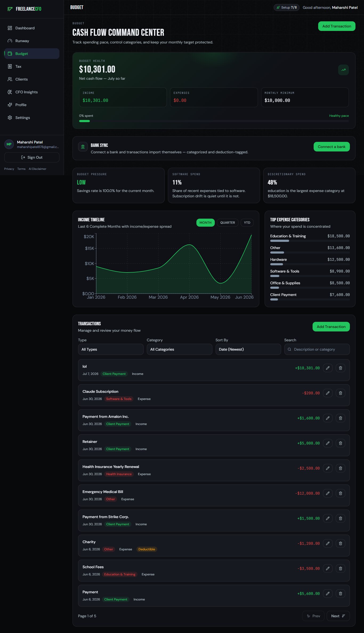Delete the Payment from Amalon Inc. entry
Viewport: 364px width, 633px height.
point(341,418)
